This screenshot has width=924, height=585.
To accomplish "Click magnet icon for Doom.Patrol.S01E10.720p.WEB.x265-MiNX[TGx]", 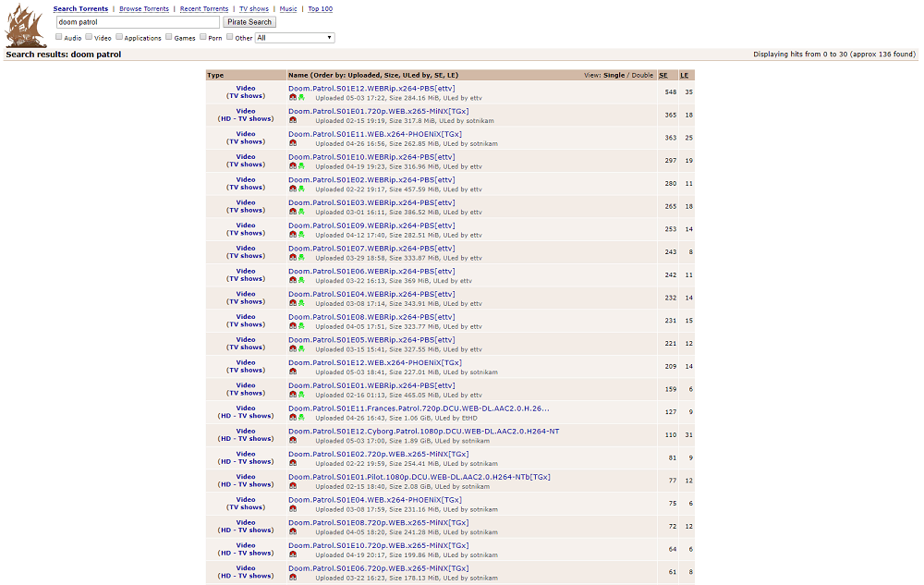I will tap(293, 555).
